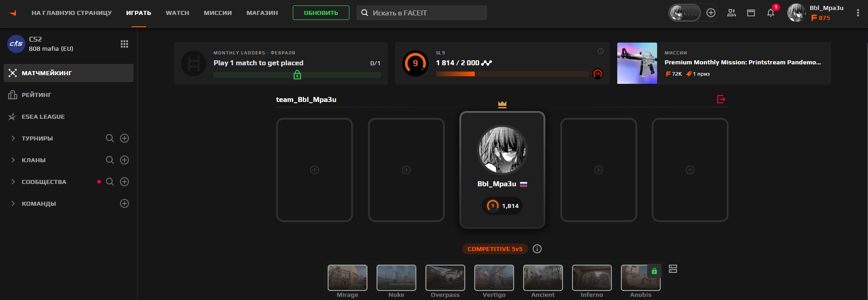The image size is (868, 300).
Task: Click the skill level 9 badge
Action: [x=415, y=63]
